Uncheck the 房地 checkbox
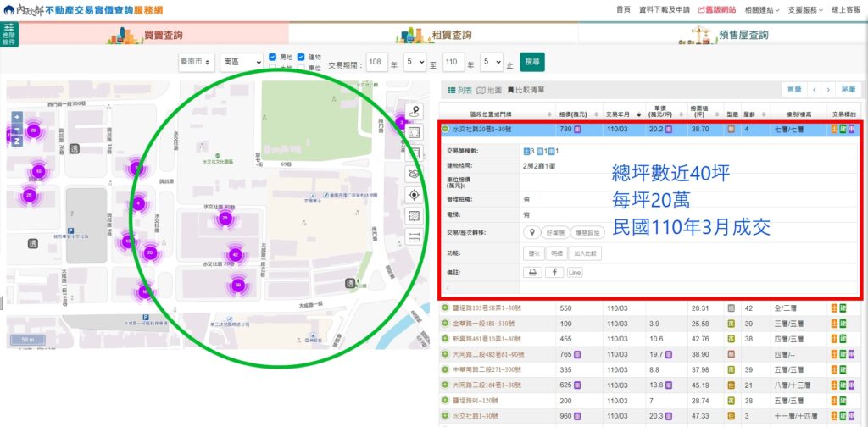This screenshot has width=868, height=427. click(273, 57)
